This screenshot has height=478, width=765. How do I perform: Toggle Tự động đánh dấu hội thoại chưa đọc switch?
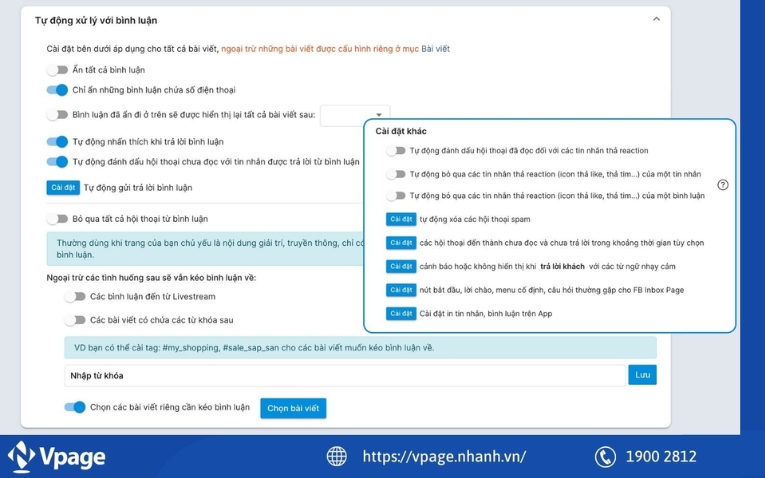coord(57,161)
